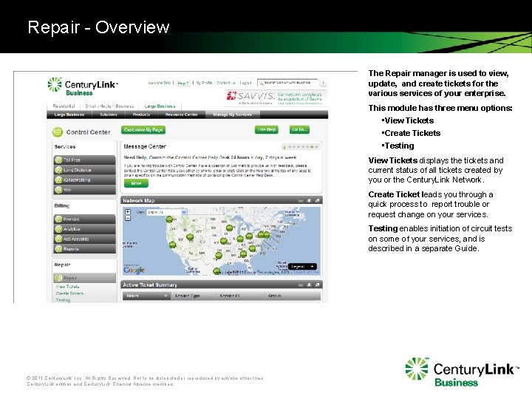
Task: Select the Large Business tab
Action: 160,106
